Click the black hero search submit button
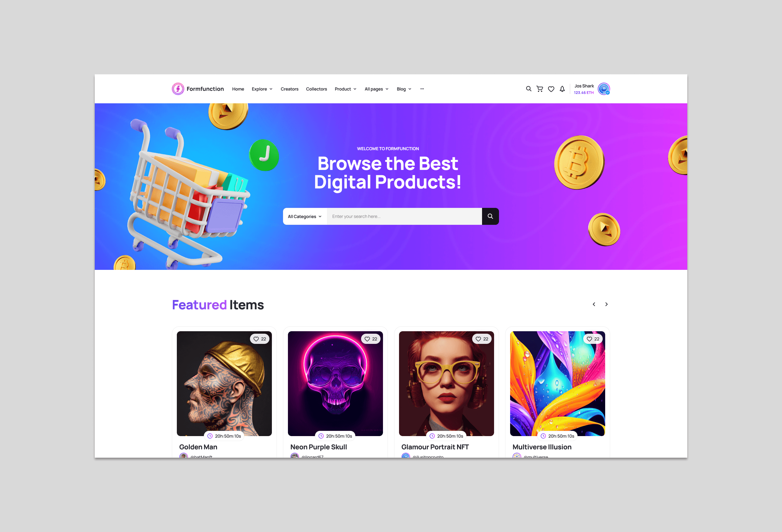 [490, 216]
